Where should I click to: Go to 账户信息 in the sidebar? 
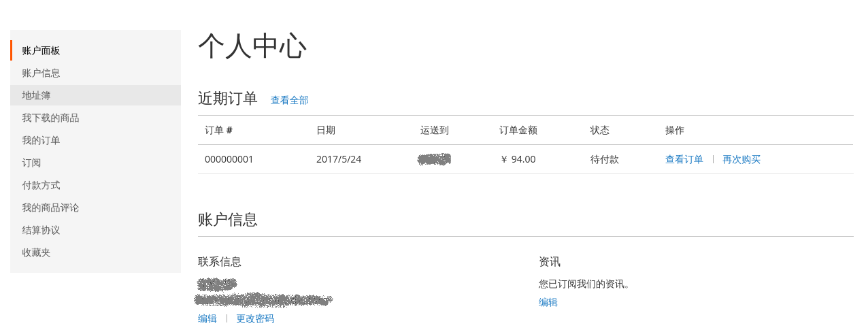pyautogui.click(x=95, y=73)
